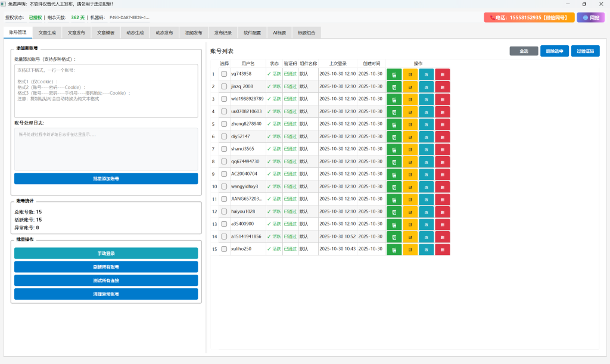Click the green action button for diy52147
Screen dimensions: 610x364
394,137
